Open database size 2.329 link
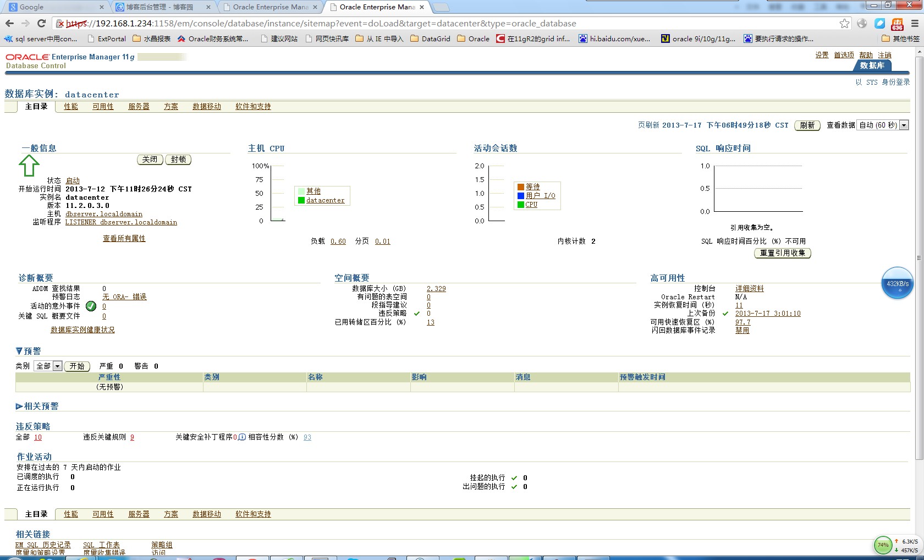 coord(436,289)
